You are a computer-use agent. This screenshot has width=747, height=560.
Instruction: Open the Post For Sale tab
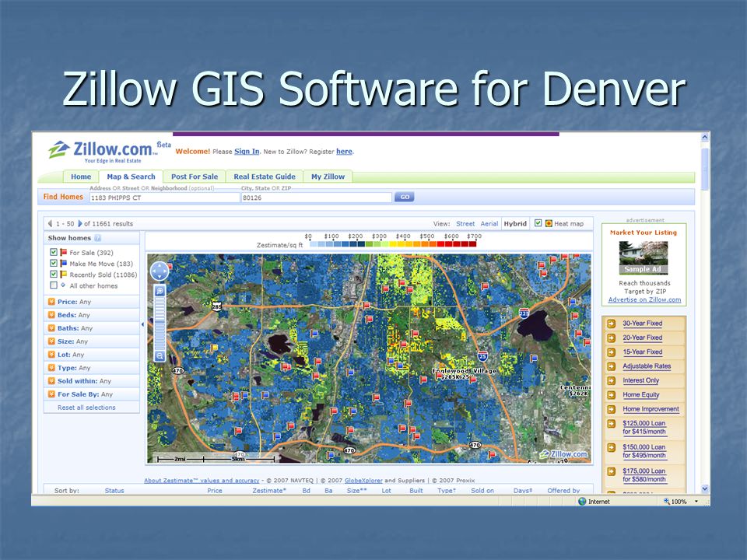[195, 177]
